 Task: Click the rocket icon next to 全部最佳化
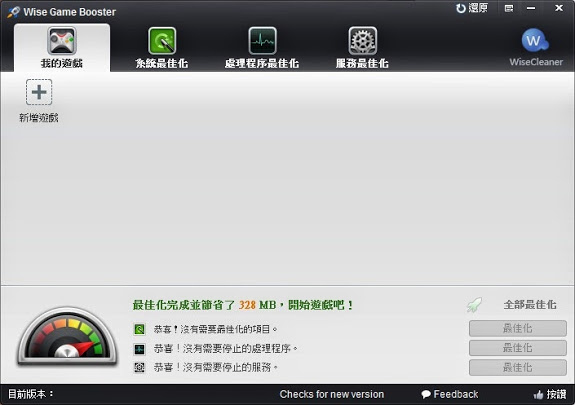(x=474, y=305)
